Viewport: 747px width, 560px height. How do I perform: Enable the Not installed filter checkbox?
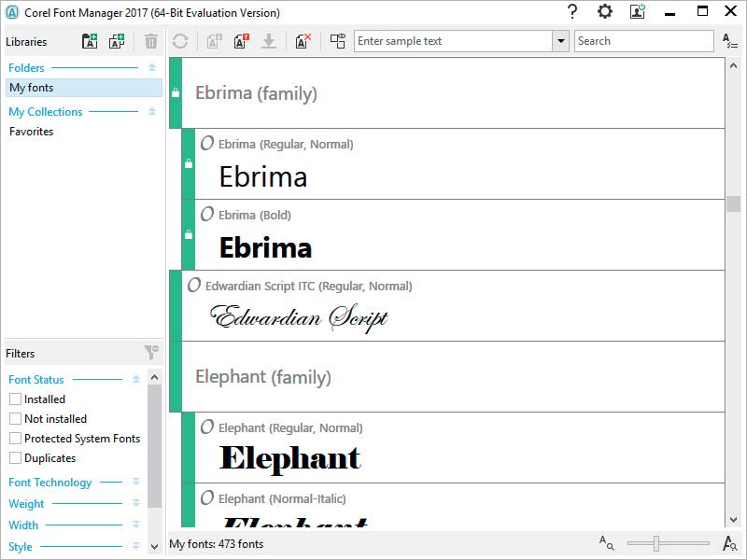15,418
